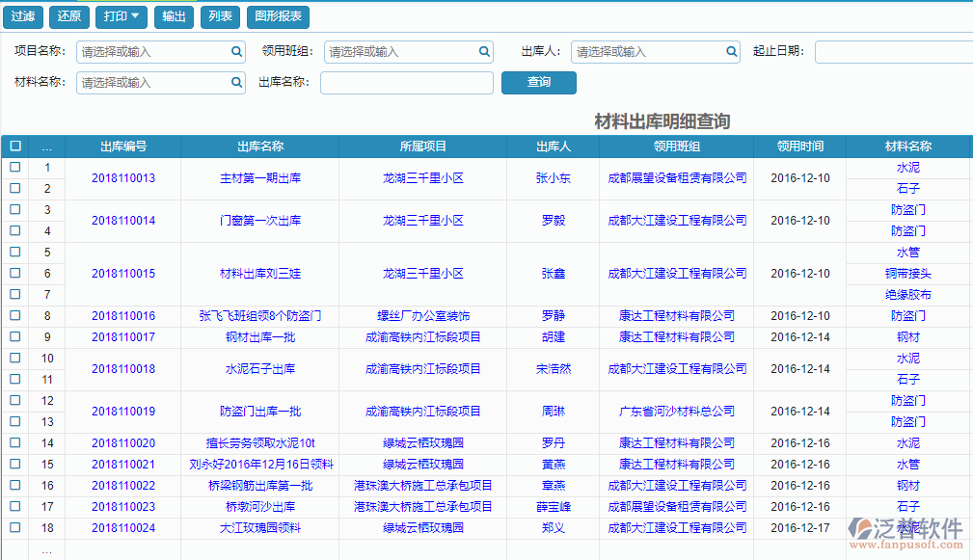Click the search magnifier in 材料名称 field

click(x=236, y=82)
